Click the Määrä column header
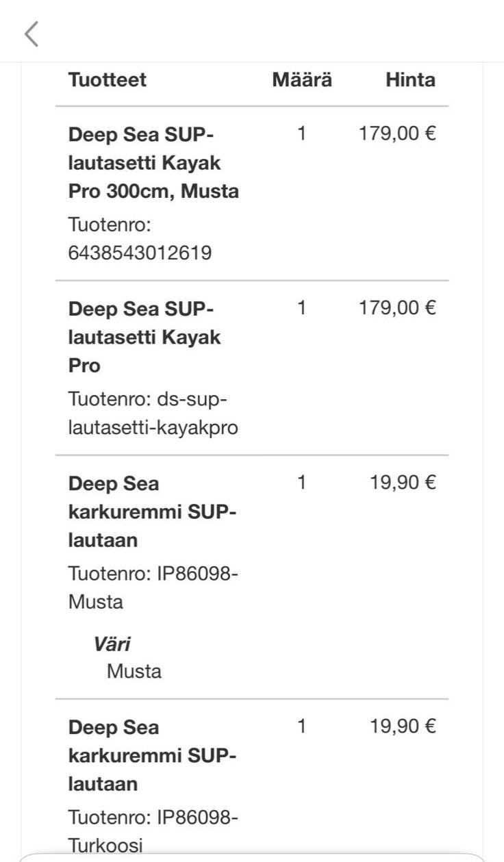The width and height of the screenshot is (504, 862). (x=302, y=80)
